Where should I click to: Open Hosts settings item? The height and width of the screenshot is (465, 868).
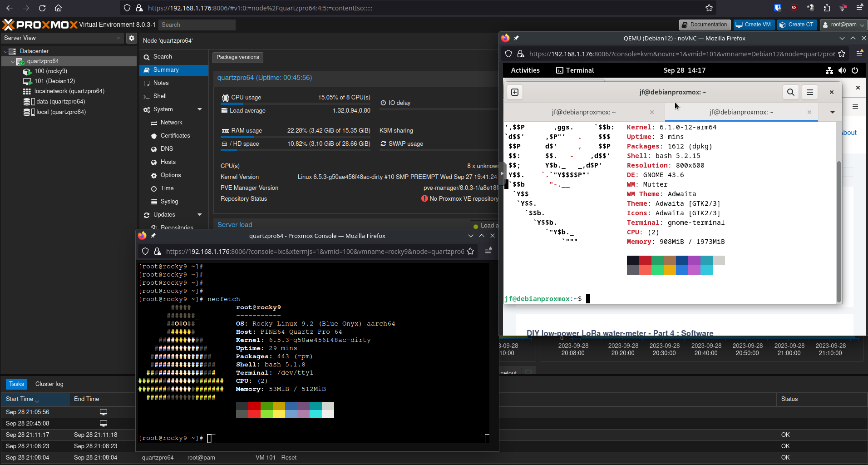[174, 162]
